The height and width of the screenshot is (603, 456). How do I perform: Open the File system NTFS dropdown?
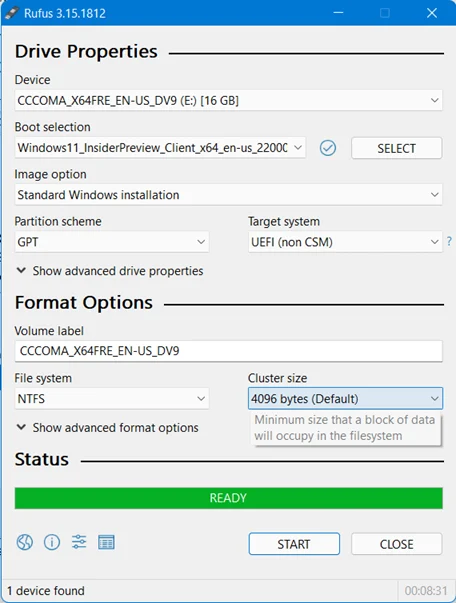[112, 398]
